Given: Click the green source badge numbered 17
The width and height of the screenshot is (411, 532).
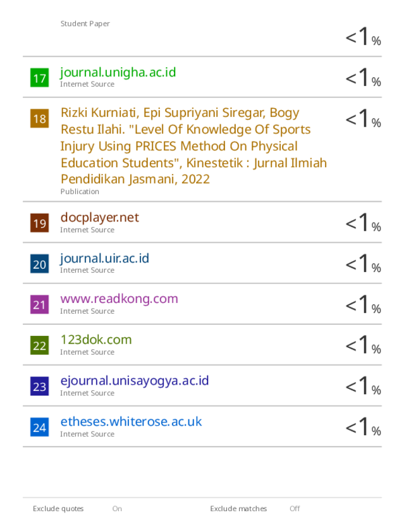Looking at the screenshot, I should pos(39,78).
